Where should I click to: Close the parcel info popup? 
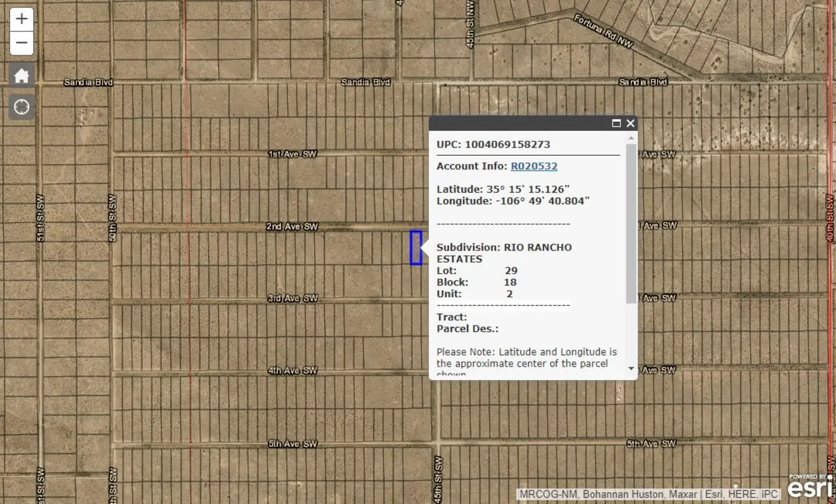pyautogui.click(x=630, y=123)
